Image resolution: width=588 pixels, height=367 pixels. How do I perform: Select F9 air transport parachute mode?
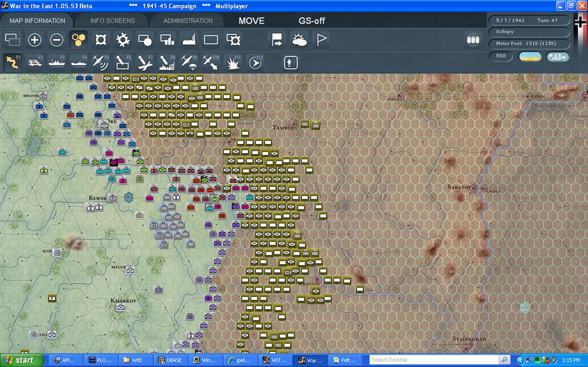pyautogui.click(x=189, y=62)
